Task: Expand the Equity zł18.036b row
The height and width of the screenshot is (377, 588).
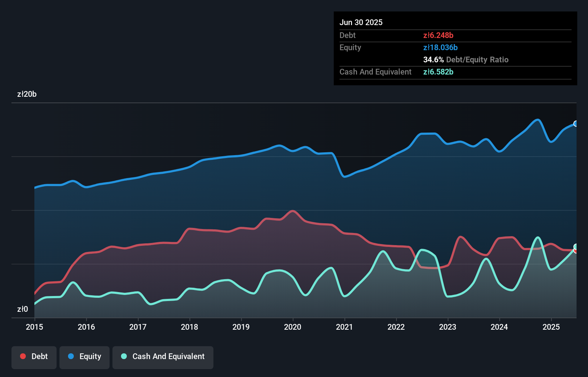Action: tap(440, 47)
